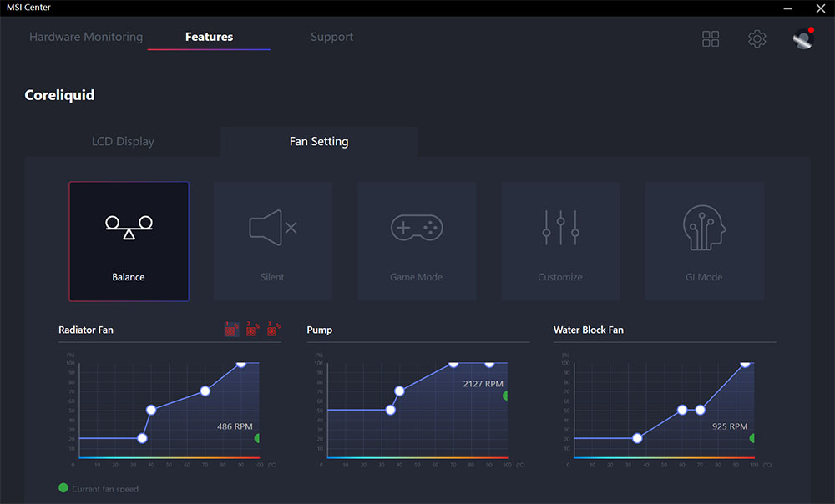Viewport: 835px width, 504px height.
Task: Click Pump curve point at 50%
Action: (390, 410)
